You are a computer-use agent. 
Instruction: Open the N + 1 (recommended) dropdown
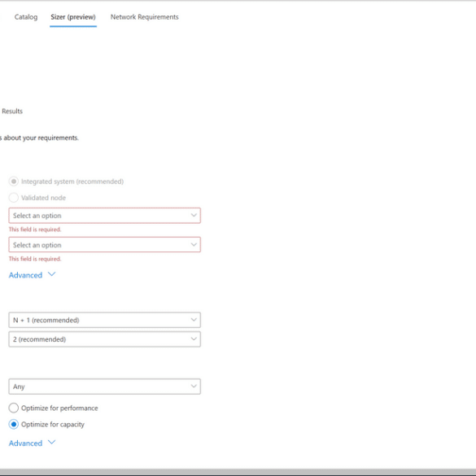point(105,320)
